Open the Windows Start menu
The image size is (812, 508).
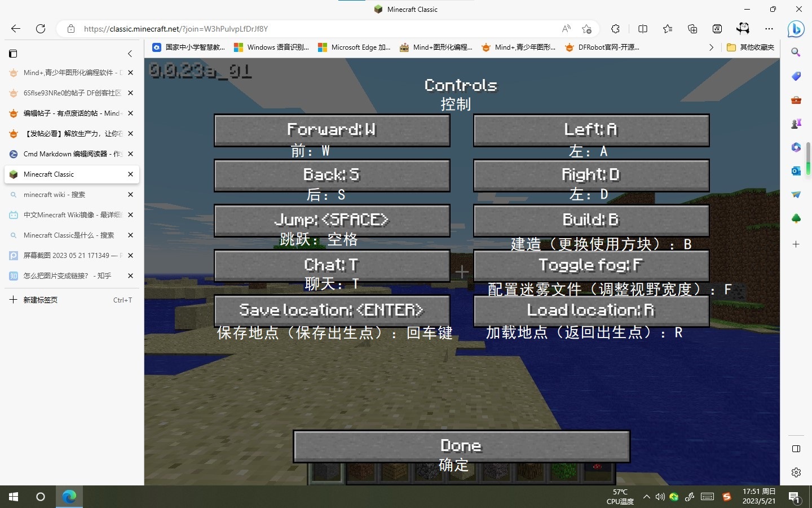tap(14, 497)
